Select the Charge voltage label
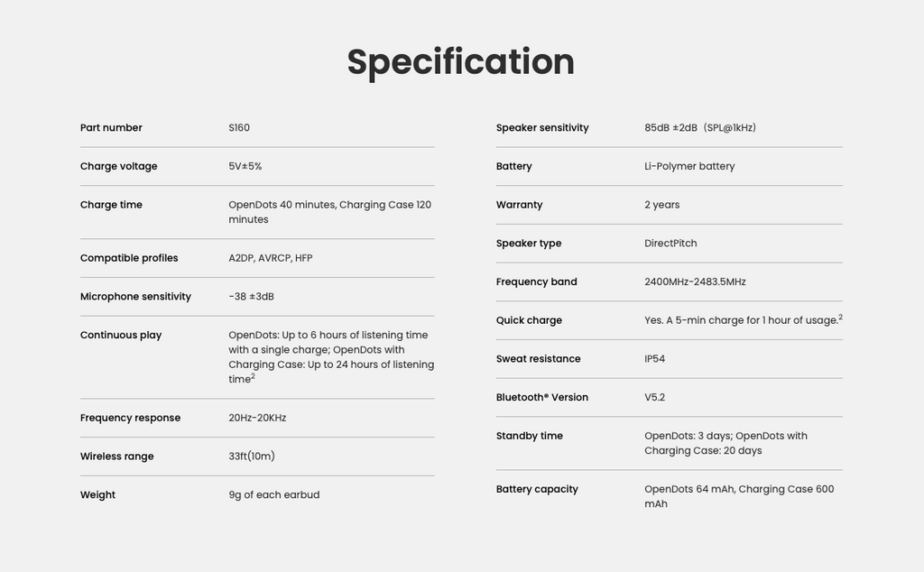924x572 pixels. click(x=118, y=166)
